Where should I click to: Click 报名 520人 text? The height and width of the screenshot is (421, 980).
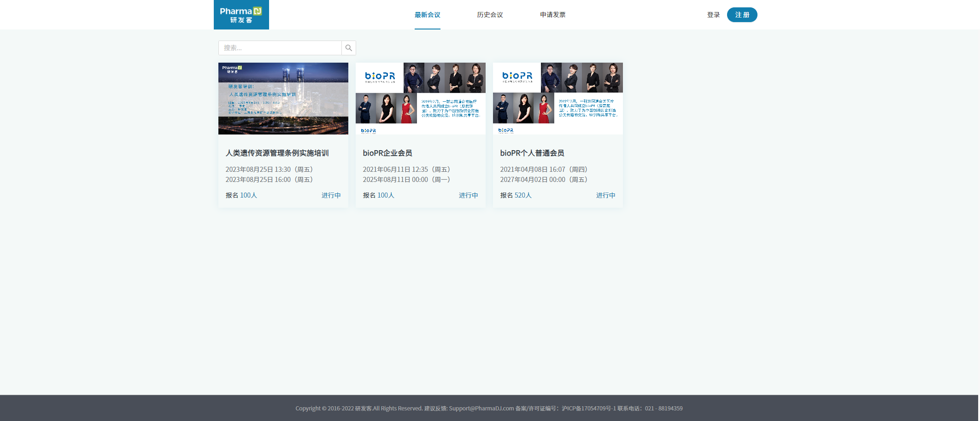[x=516, y=195]
